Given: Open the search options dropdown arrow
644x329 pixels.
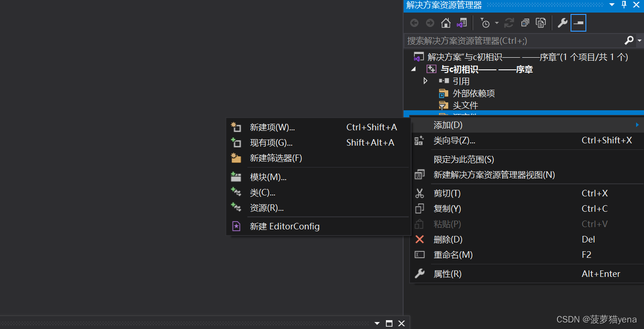Looking at the screenshot, I should pos(639,41).
